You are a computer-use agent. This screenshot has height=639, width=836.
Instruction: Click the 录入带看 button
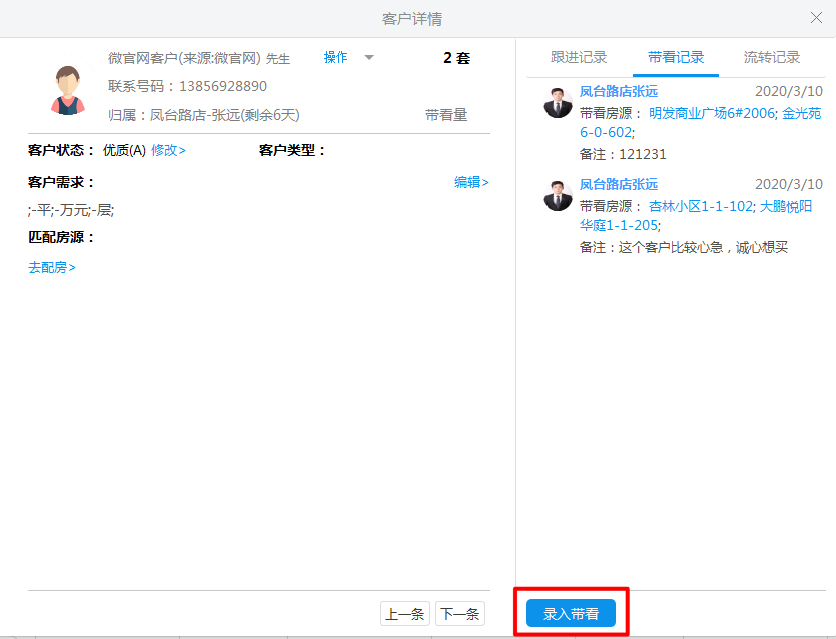tap(570, 613)
